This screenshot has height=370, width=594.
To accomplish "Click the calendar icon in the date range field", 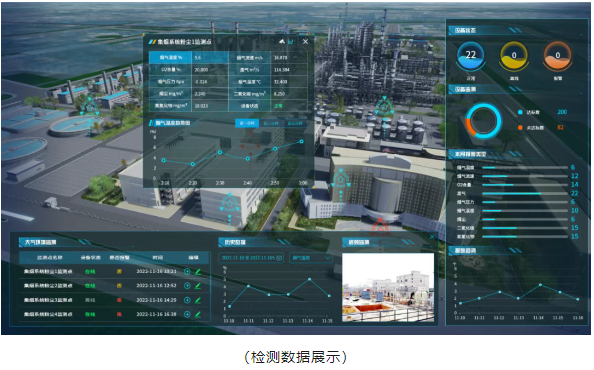I will pyautogui.click(x=280, y=258).
